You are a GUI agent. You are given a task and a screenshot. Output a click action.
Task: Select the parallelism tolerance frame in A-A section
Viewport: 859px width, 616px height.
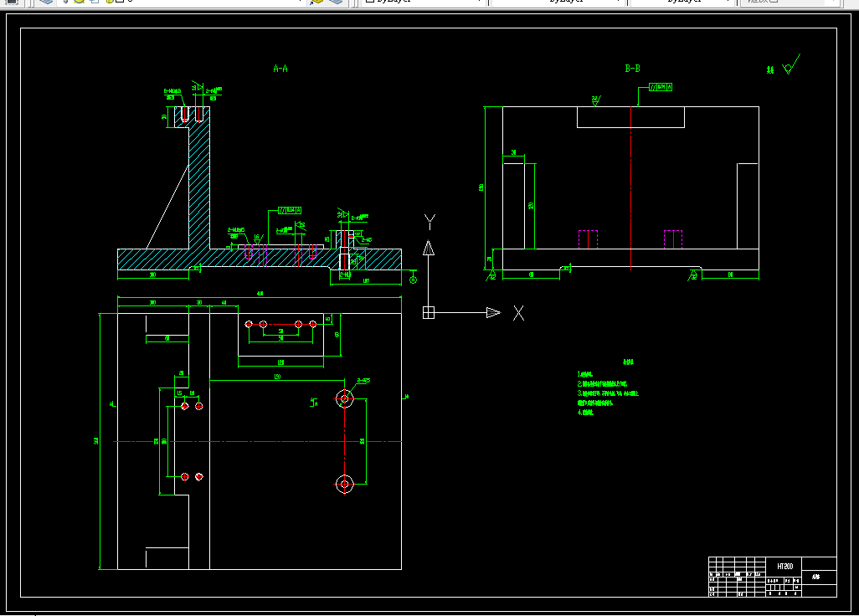[x=289, y=210]
